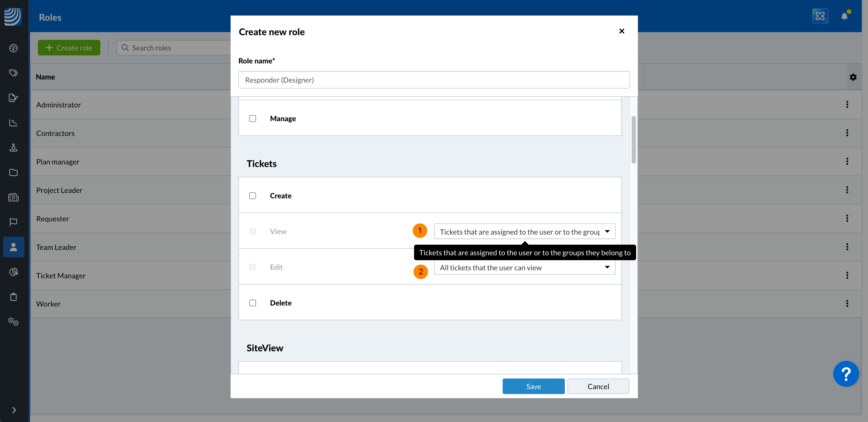Open the flag icon in sidebar
This screenshot has height=422, width=868.
tap(13, 222)
